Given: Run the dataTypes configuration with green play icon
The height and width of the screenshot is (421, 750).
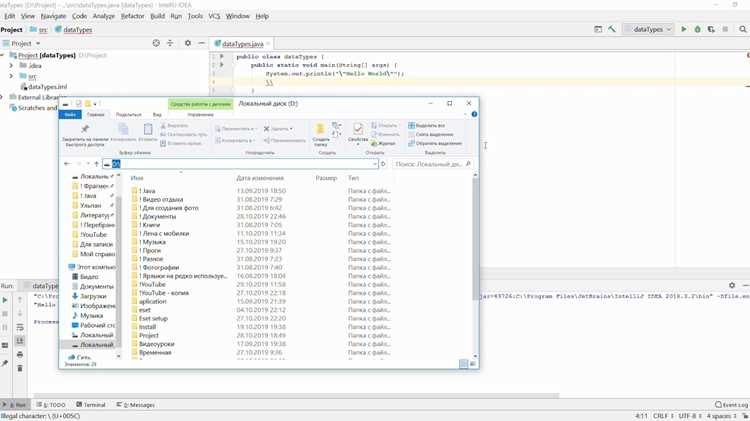Looking at the screenshot, I should point(684,29).
